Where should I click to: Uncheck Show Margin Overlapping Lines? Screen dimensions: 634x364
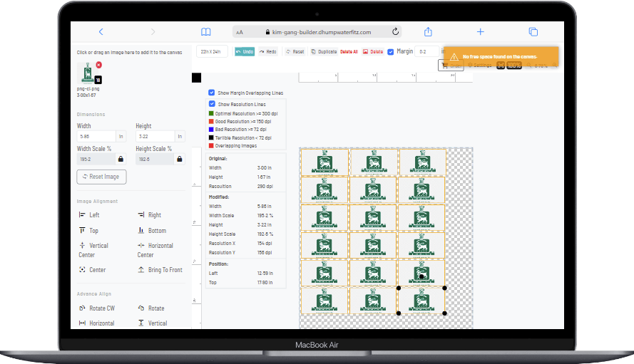212,93
